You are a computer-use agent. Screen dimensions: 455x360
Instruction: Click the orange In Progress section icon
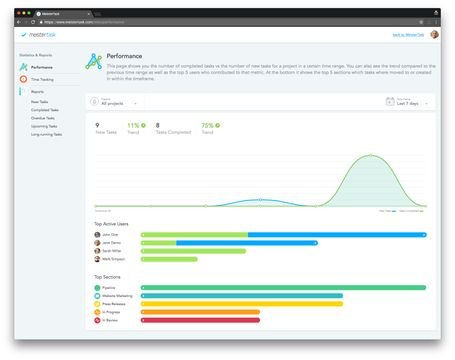pos(97,312)
